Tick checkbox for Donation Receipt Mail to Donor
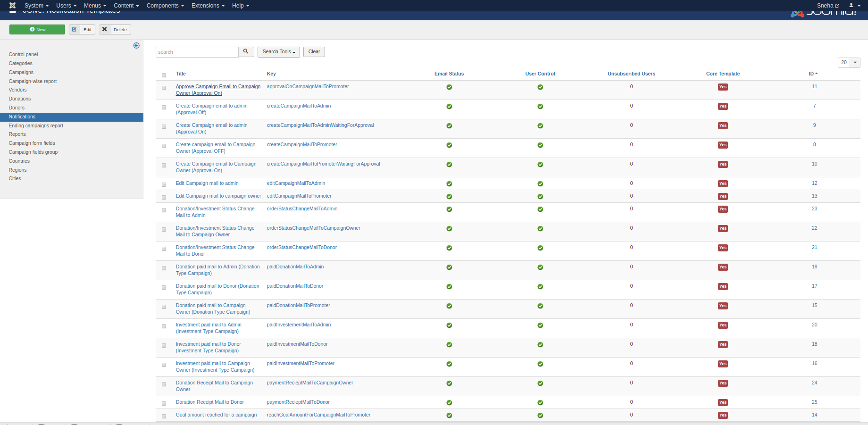The width and height of the screenshot is (868, 425). pyautogui.click(x=164, y=404)
